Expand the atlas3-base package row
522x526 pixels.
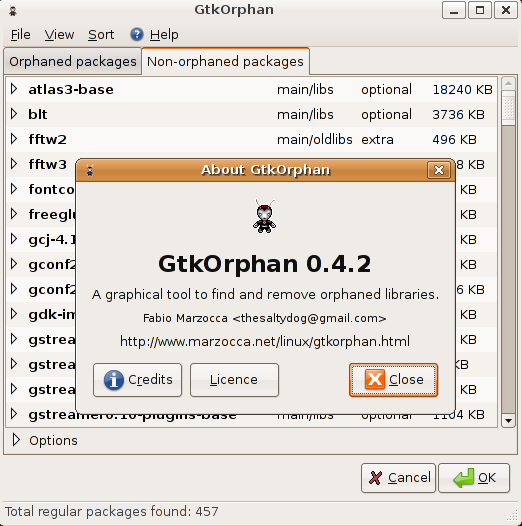click(x=14, y=89)
